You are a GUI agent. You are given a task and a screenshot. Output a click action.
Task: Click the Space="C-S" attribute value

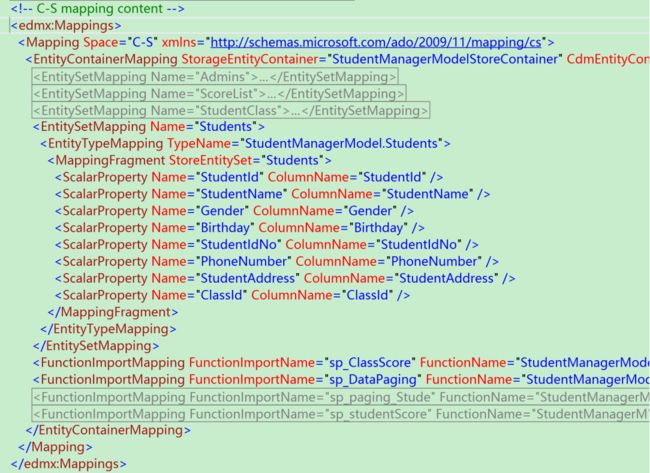click(x=143, y=42)
